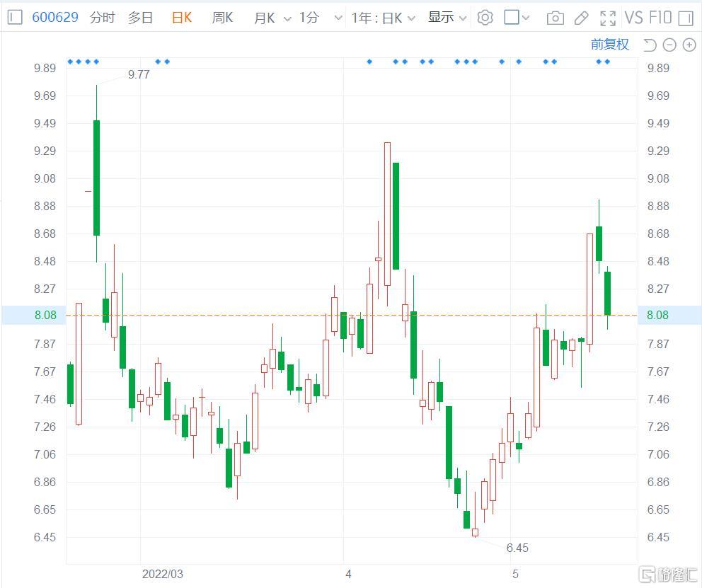Expand the dropdown arrow next to 月K
This screenshot has width=702, height=588.
287,19
